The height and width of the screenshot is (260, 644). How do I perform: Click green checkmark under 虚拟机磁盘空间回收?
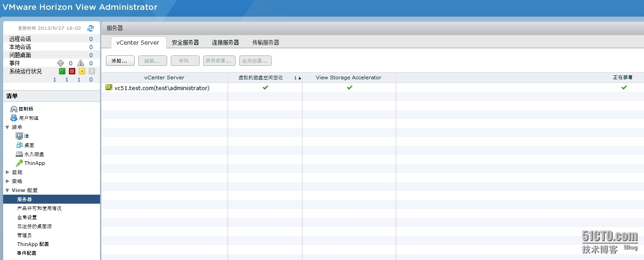[x=265, y=87]
